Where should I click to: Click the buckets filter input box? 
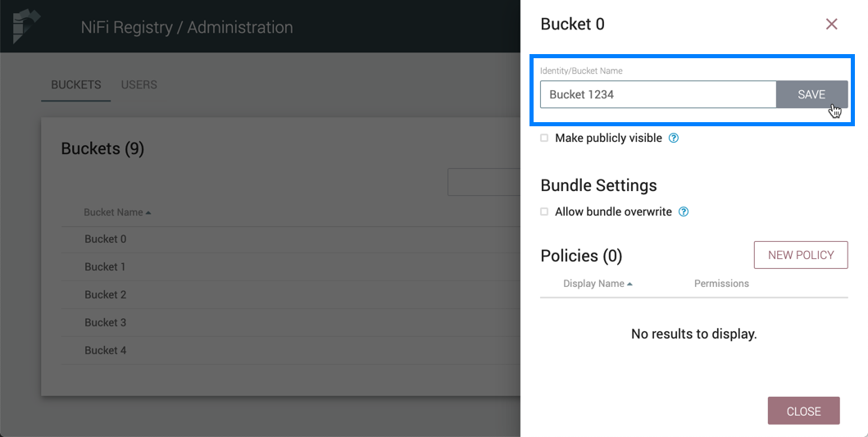[x=484, y=182]
